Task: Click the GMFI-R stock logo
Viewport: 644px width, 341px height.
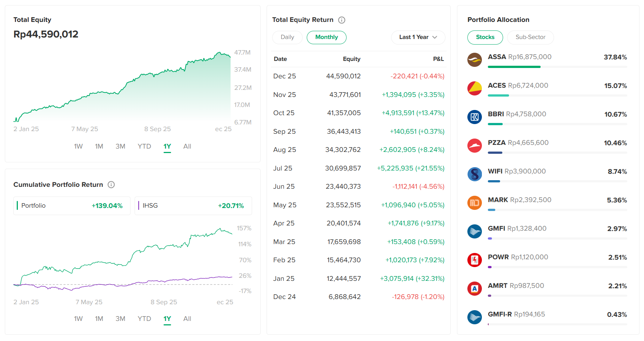Action: [x=474, y=317]
